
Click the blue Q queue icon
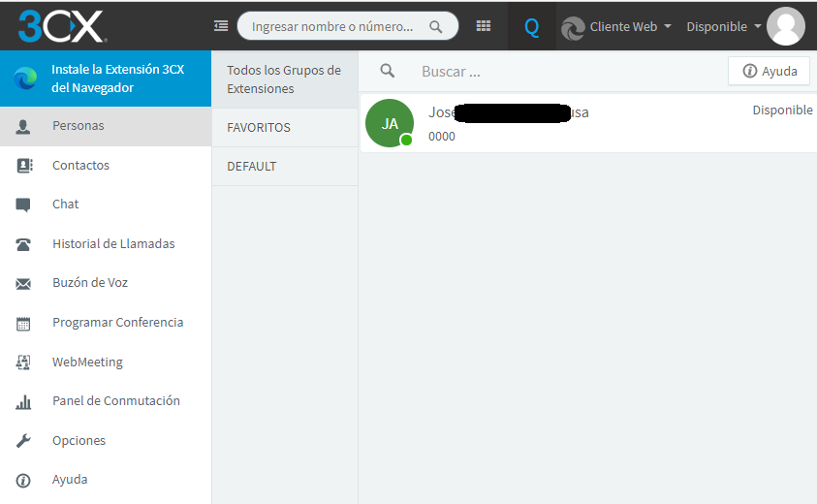pos(531,27)
